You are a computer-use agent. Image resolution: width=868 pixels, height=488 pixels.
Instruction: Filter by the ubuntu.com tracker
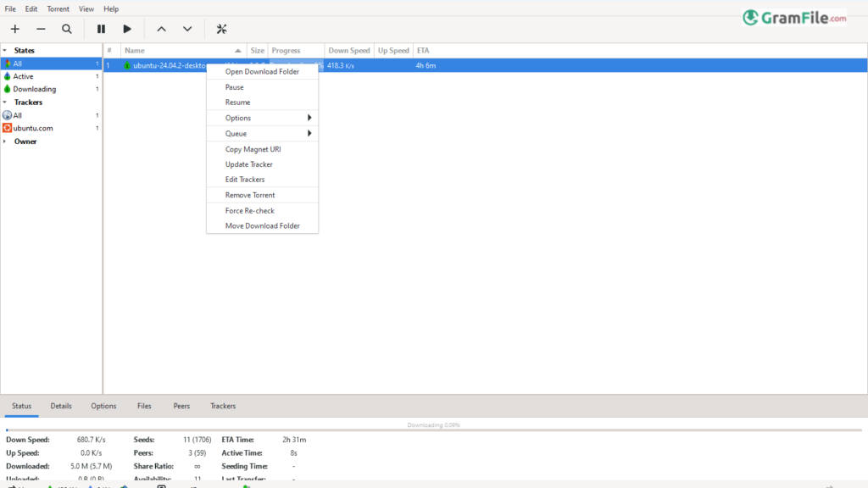(x=33, y=128)
